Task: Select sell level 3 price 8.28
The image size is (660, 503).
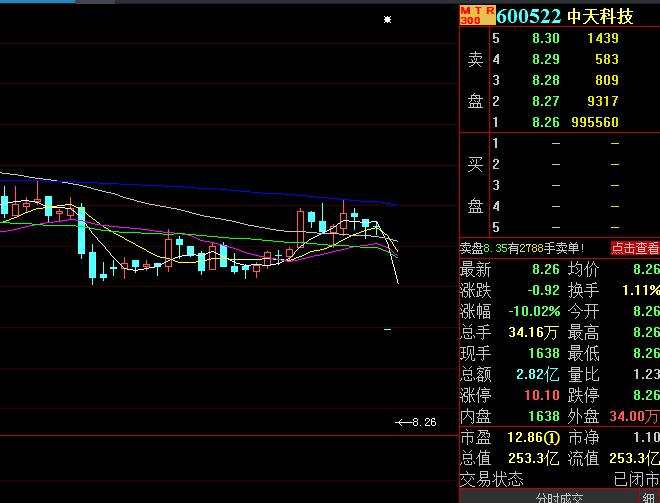Action: click(x=546, y=80)
